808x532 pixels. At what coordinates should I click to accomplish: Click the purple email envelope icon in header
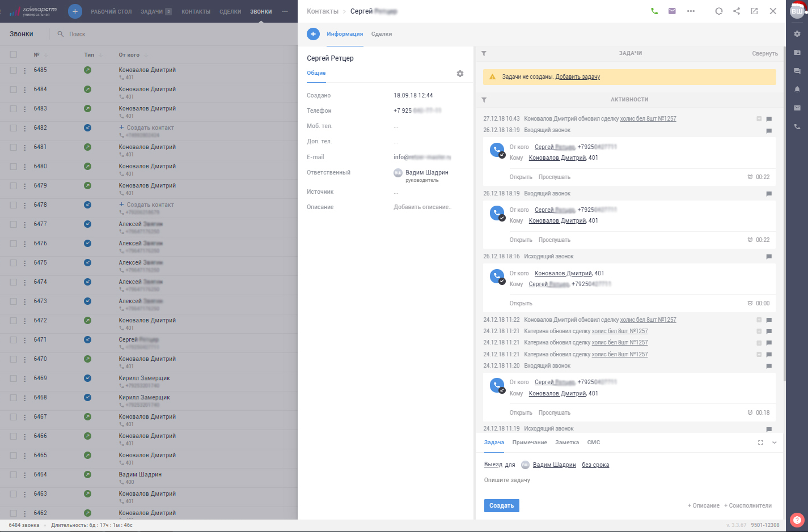[x=672, y=11]
